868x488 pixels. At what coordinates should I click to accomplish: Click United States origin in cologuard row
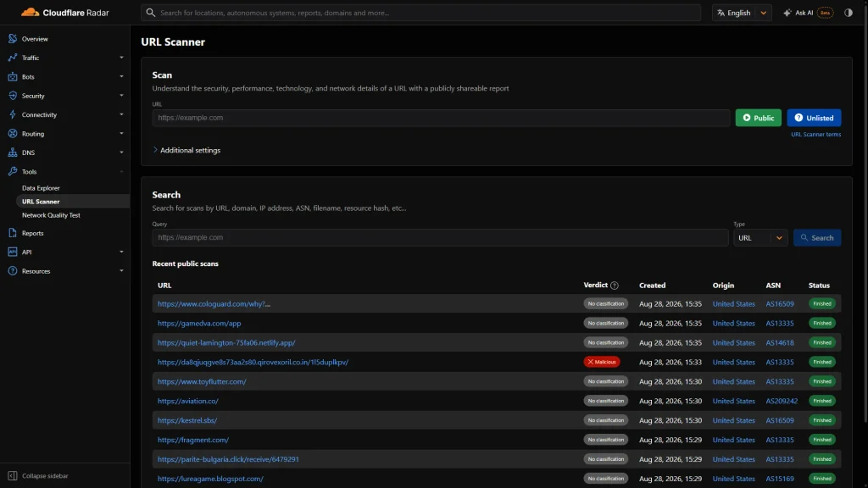pyautogui.click(x=733, y=304)
